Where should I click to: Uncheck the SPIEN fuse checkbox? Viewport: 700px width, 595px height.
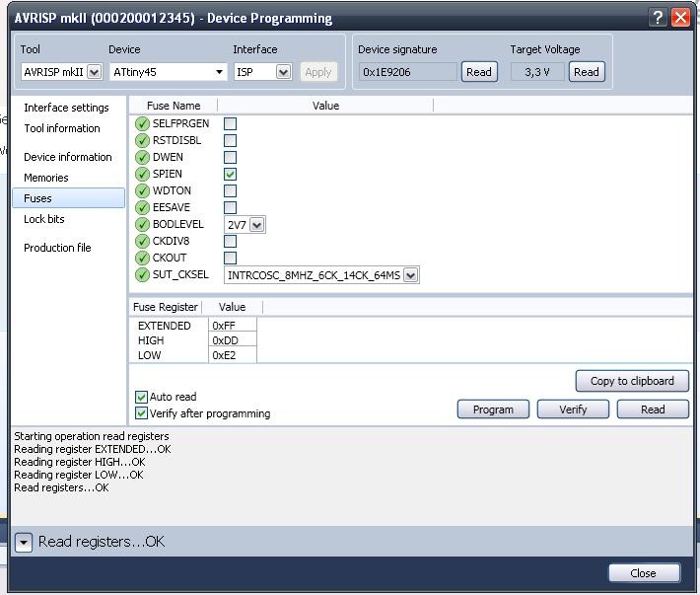pyautogui.click(x=230, y=175)
